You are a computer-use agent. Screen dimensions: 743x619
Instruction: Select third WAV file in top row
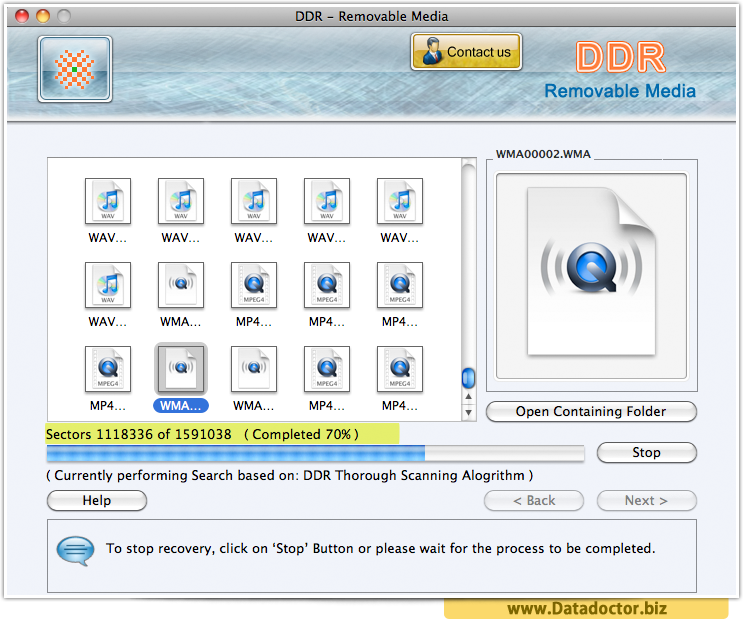(x=254, y=201)
